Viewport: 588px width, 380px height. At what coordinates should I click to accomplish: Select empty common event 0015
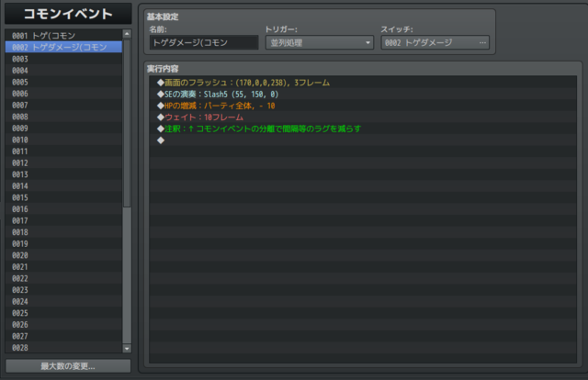tap(63, 197)
